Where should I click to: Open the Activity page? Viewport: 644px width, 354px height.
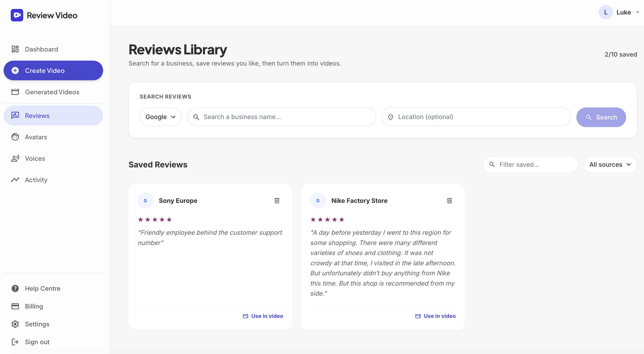pos(53,180)
